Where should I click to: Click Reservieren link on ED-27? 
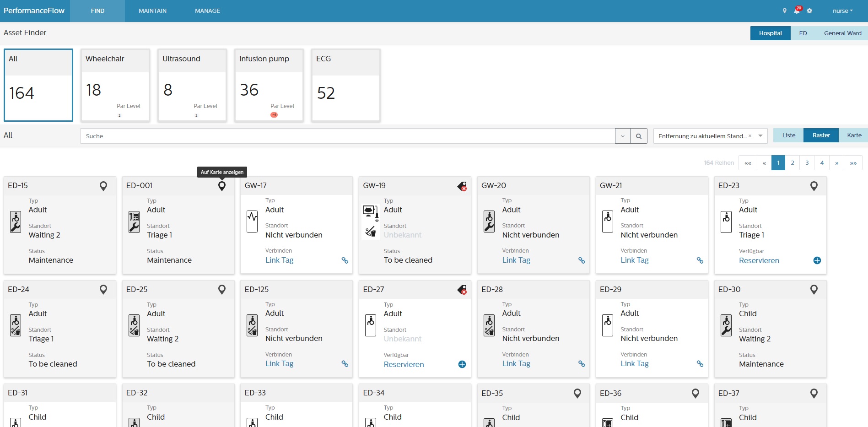pos(404,364)
